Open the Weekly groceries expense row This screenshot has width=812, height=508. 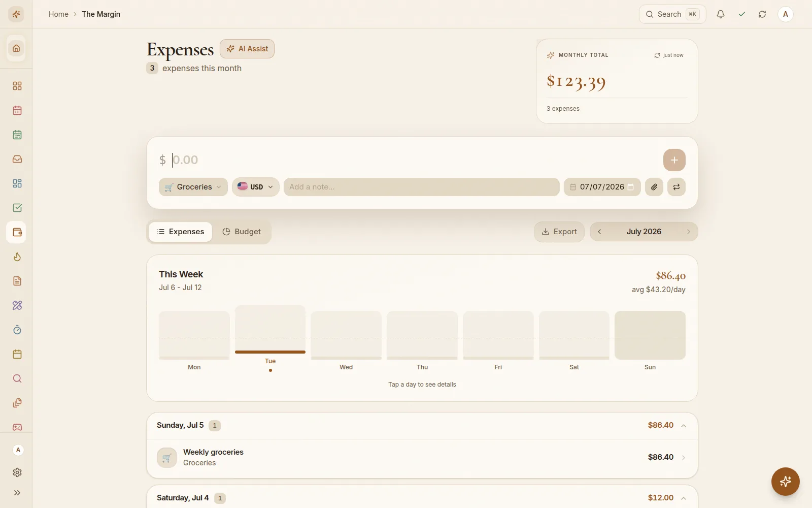(x=422, y=458)
